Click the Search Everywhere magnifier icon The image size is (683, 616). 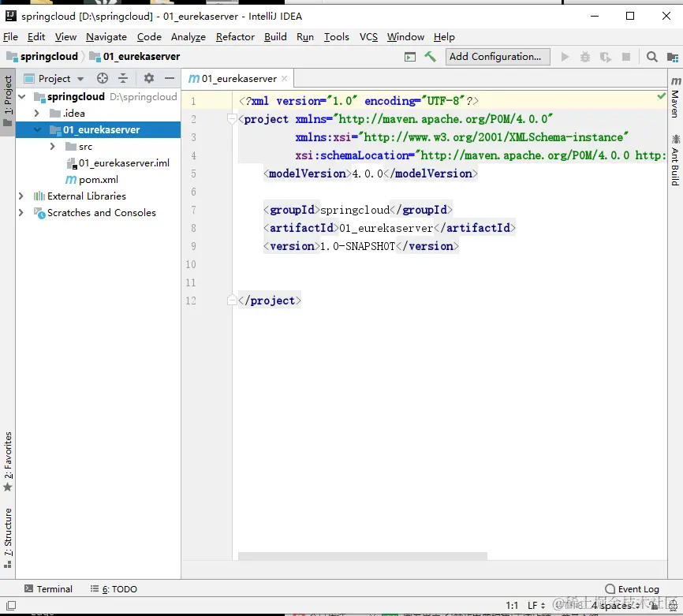(x=651, y=57)
